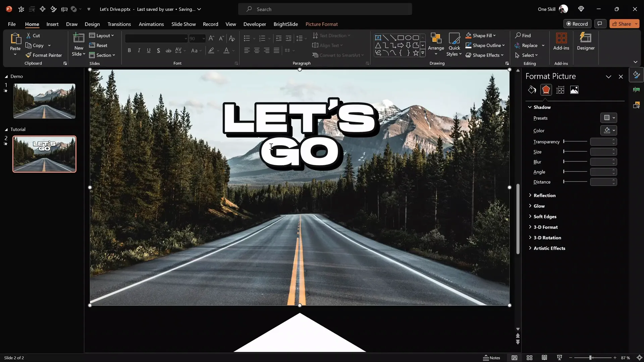
Task: Align text left in Paragraph group
Action: (x=247, y=50)
